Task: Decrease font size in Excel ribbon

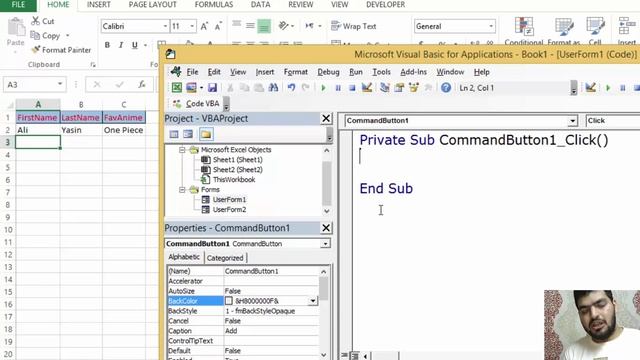Action: coord(218,26)
